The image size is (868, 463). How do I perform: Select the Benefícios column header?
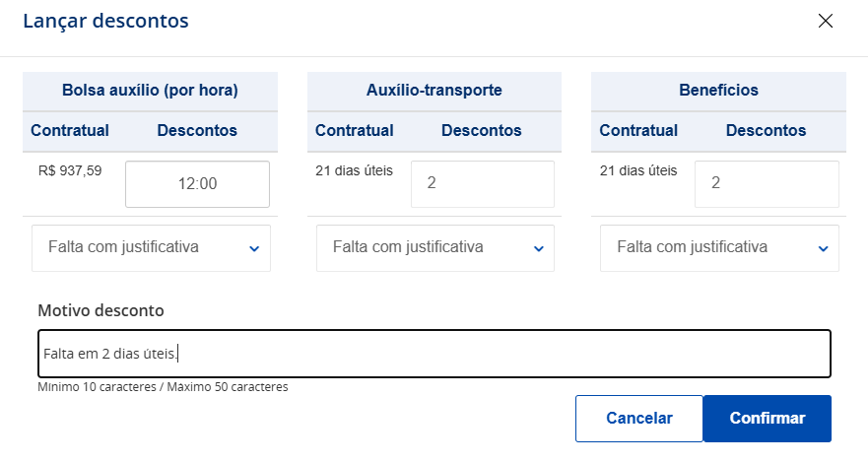pos(718,91)
